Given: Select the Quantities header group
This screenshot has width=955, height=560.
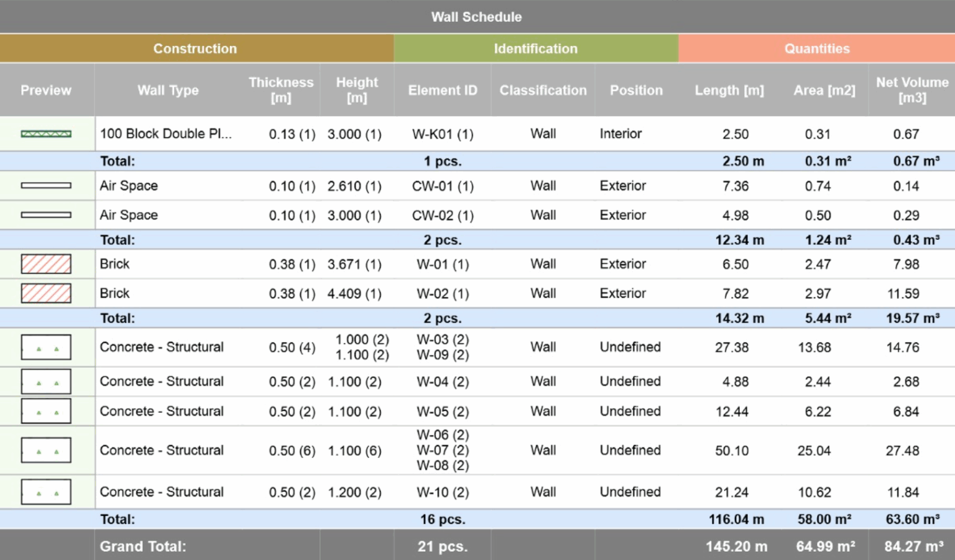Looking at the screenshot, I should click(817, 48).
